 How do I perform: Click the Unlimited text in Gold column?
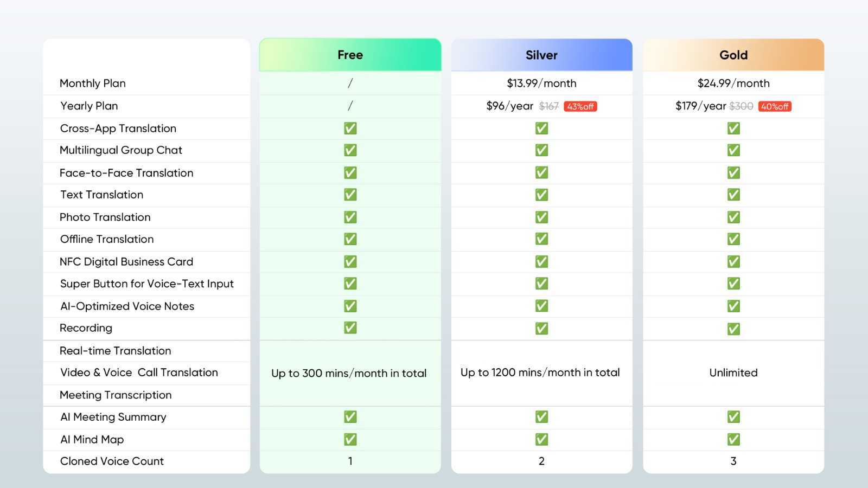click(733, 373)
